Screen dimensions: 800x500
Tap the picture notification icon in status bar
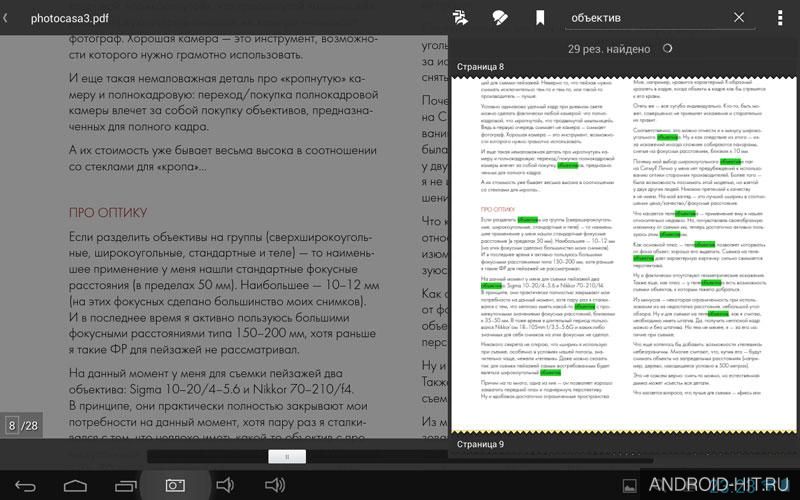[630, 486]
